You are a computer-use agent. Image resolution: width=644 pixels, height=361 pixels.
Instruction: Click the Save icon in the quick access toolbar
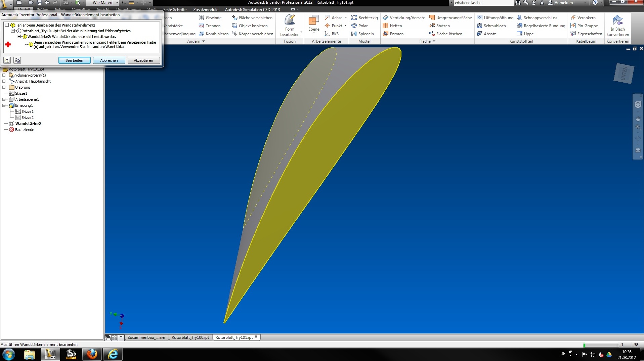click(39, 2)
